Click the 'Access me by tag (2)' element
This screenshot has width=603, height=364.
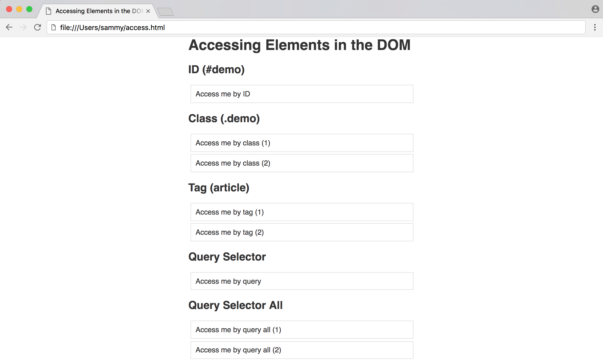point(301,232)
